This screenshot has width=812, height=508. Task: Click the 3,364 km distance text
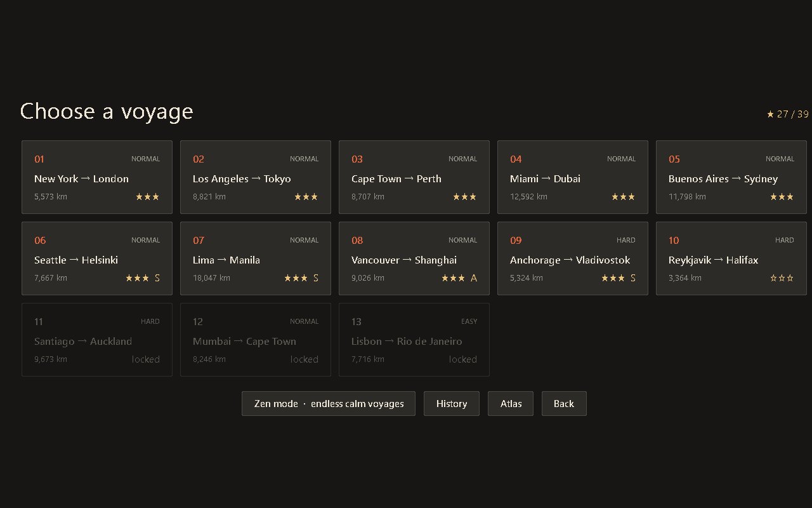[685, 278]
